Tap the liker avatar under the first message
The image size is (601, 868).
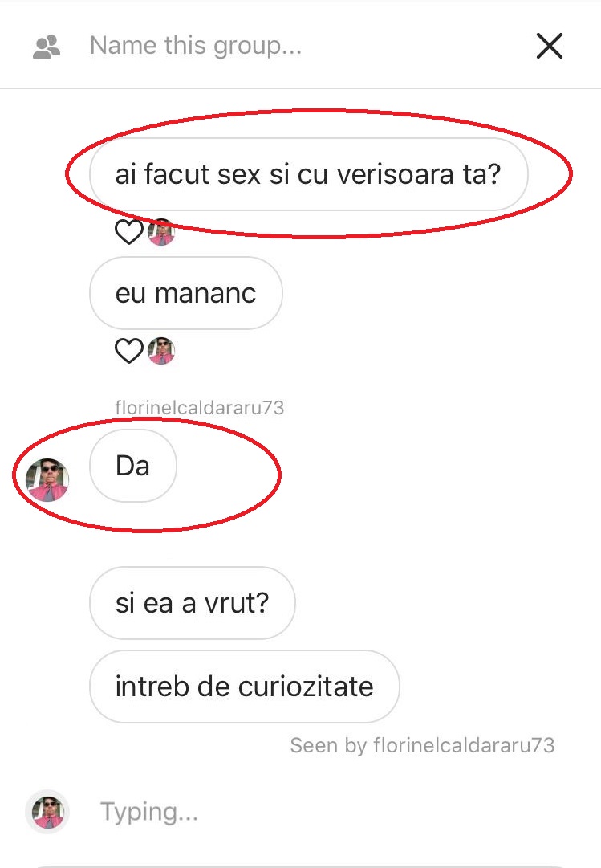161,231
